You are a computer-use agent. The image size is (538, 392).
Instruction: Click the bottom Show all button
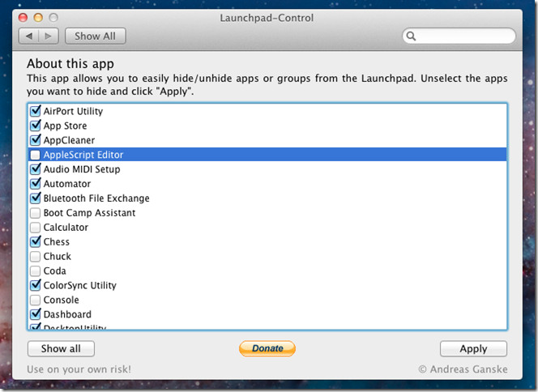coord(61,348)
